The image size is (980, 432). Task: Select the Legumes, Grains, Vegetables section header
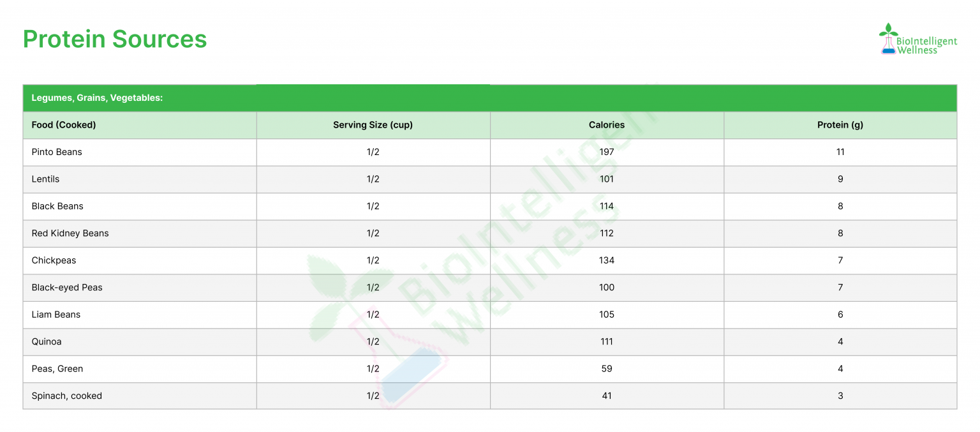click(x=97, y=98)
